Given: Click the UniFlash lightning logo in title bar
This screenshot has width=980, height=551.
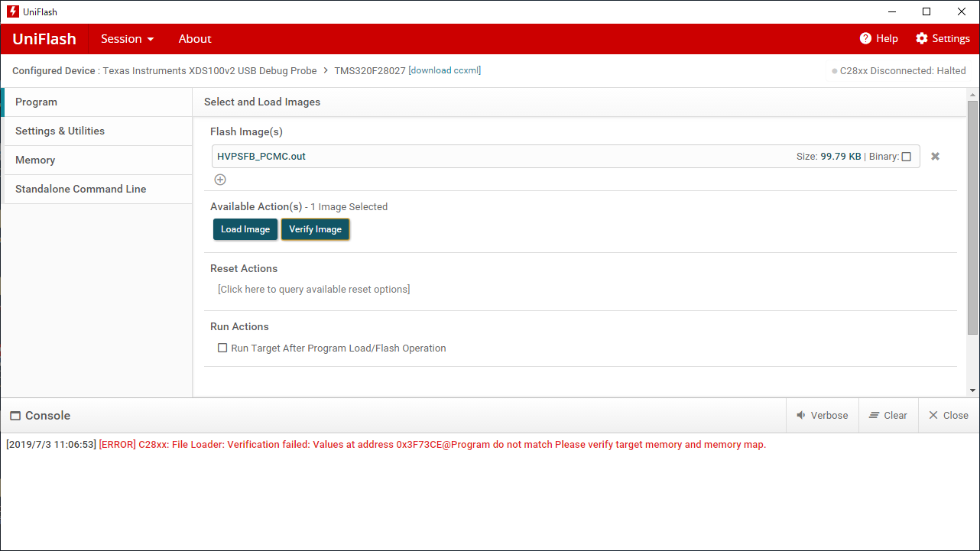Looking at the screenshot, I should click(12, 11).
